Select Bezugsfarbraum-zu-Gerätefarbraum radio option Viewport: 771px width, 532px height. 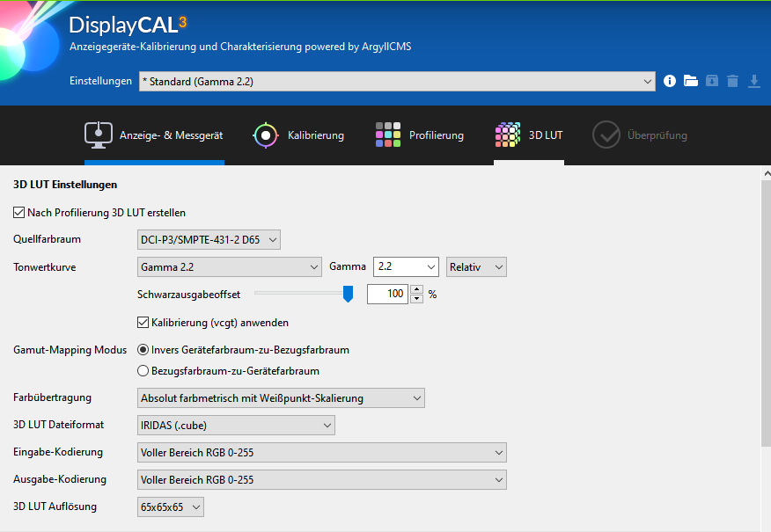[143, 371]
